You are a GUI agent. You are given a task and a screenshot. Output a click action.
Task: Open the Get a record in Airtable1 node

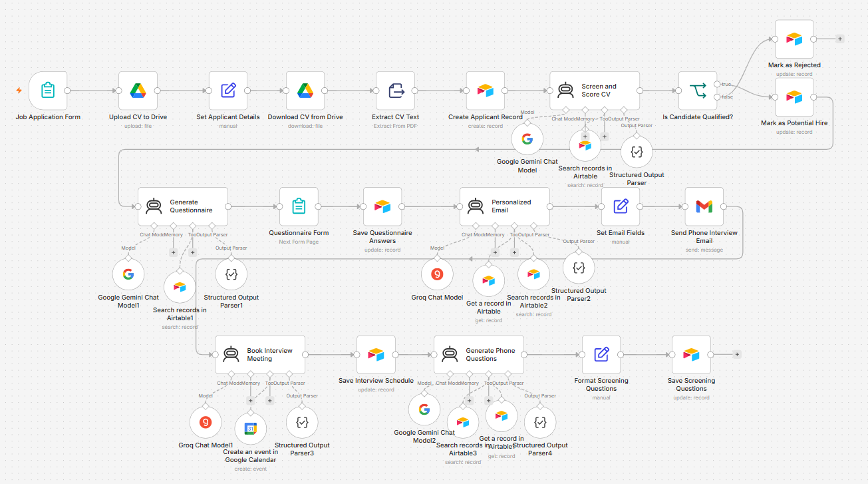click(x=502, y=416)
